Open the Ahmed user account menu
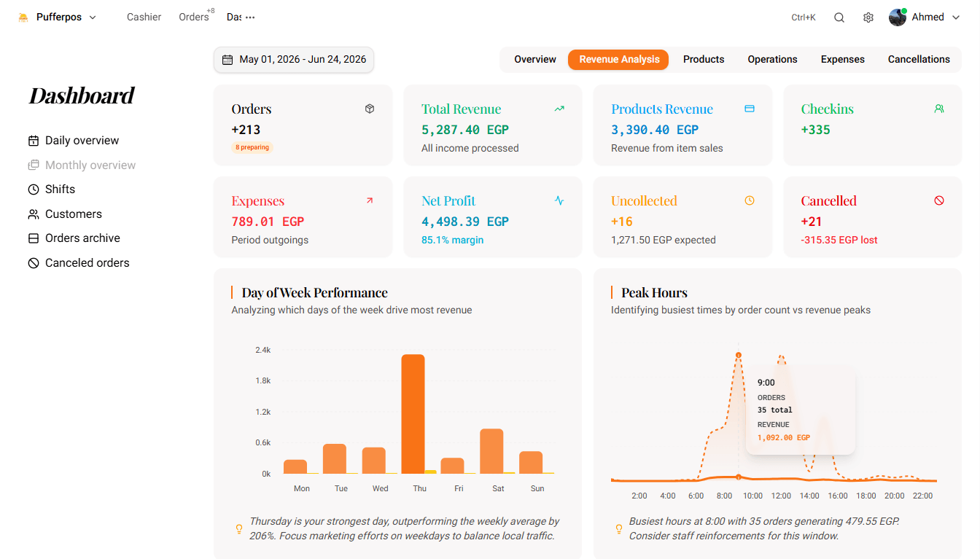 tap(925, 17)
